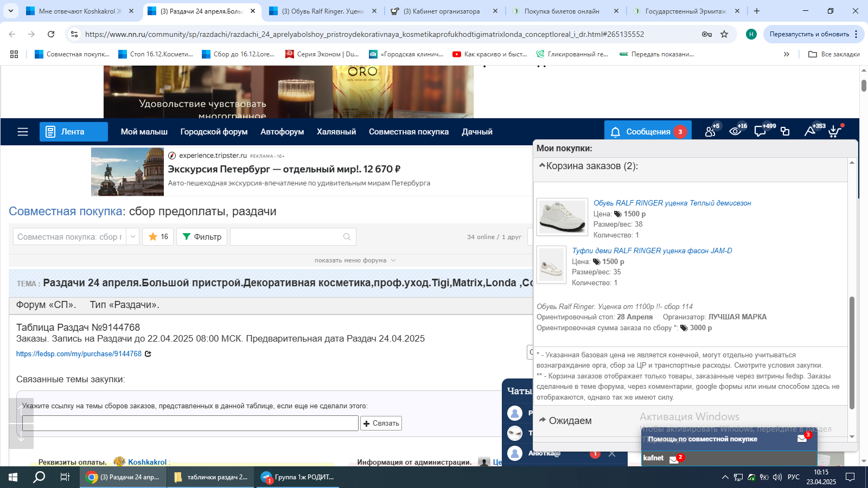Open fedsp.com purchase 9144768 link
Viewport: 868px width, 488px height.
[x=79, y=354]
